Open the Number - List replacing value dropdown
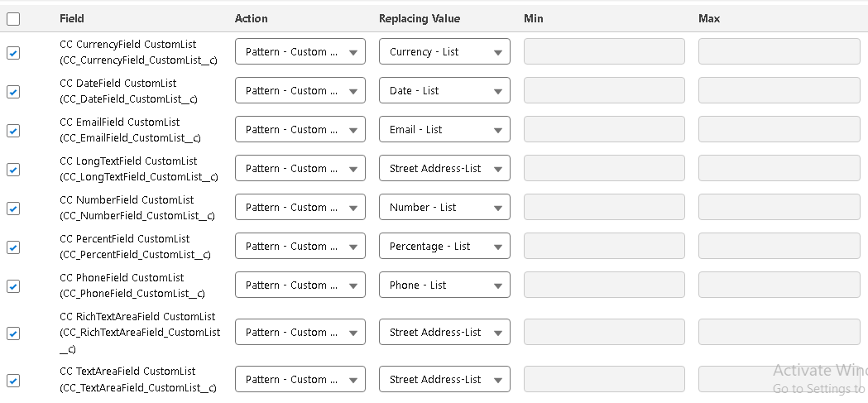 click(444, 208)
